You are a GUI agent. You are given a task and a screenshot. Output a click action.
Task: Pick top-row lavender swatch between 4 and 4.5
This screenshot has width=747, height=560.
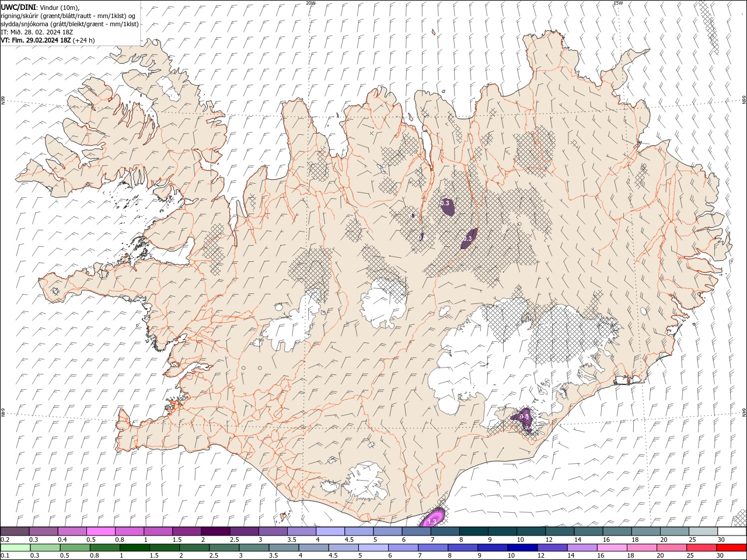pos(329,531)
